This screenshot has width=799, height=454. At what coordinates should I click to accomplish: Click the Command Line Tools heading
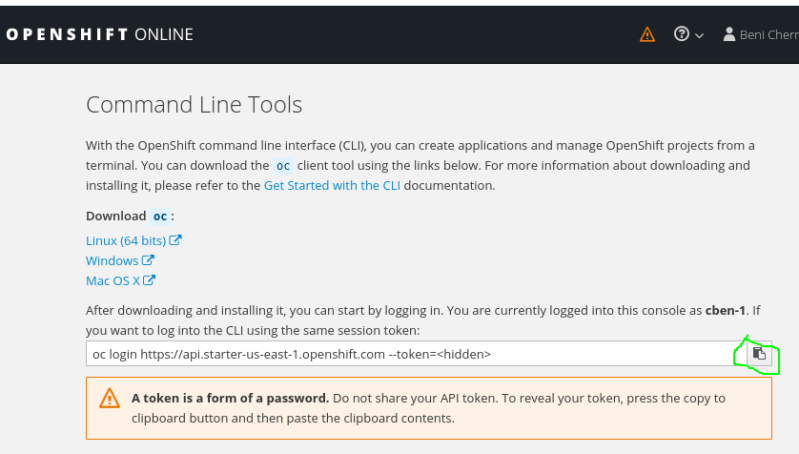tap(194, 105)
